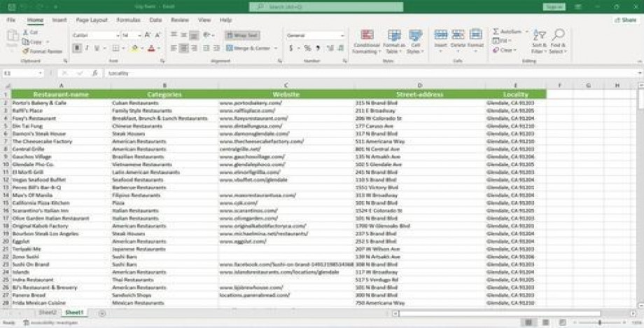Toggle Wrap Text for the cell

coord(242,35)
